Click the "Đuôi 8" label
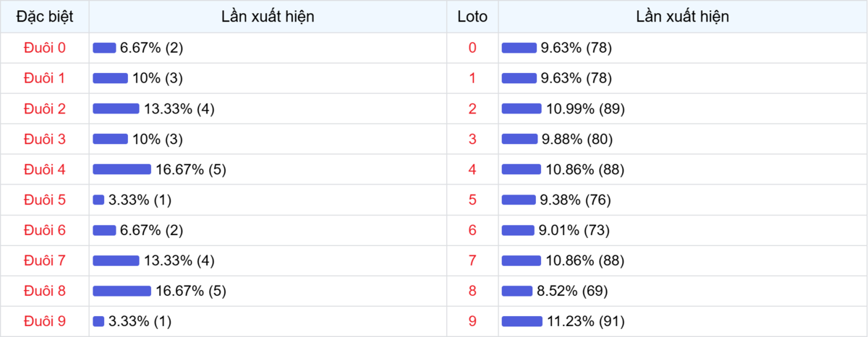Viewport: 868px width, 337px height. pos(45,291)
